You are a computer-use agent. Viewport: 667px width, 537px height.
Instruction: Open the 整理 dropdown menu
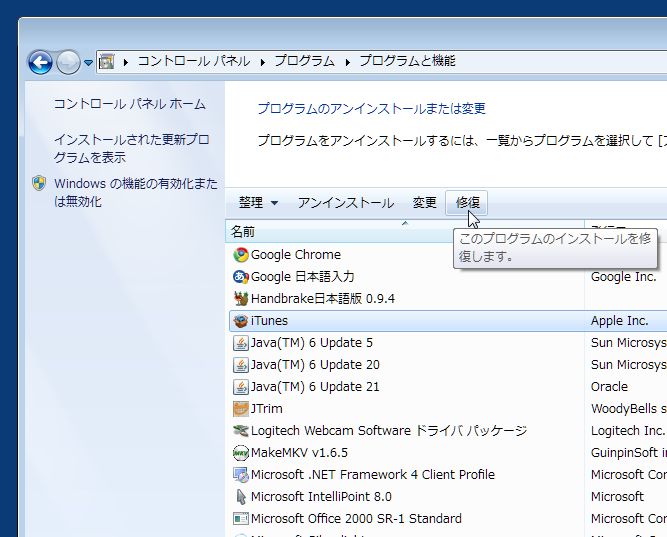pyautogui.click(x=258, y=203)
